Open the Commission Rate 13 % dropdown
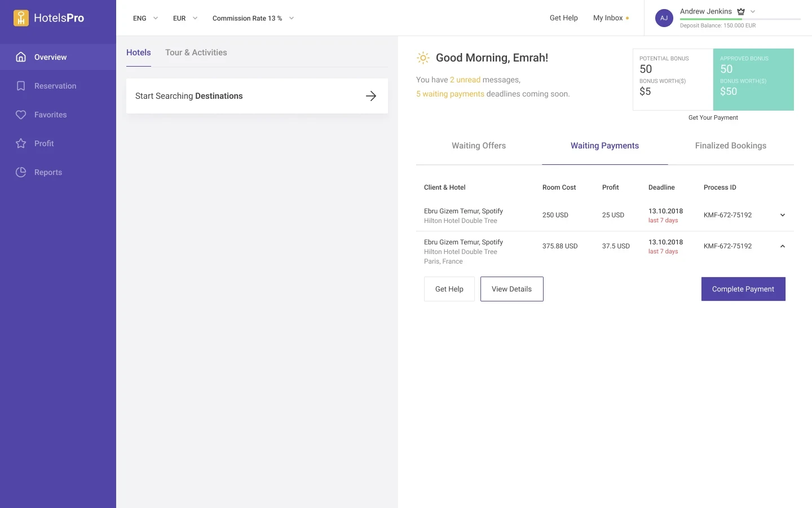Viewport: 812px width, 508px height. coord(253,18)
